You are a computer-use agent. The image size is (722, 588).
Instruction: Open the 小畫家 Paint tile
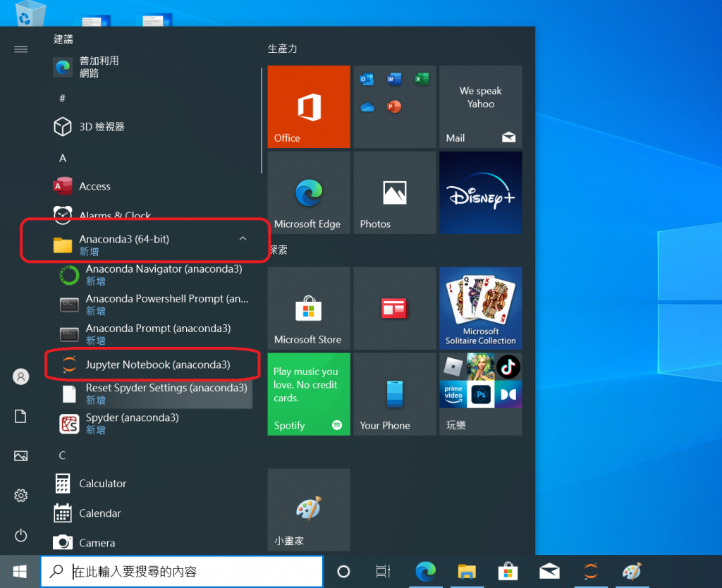(309, 510)
